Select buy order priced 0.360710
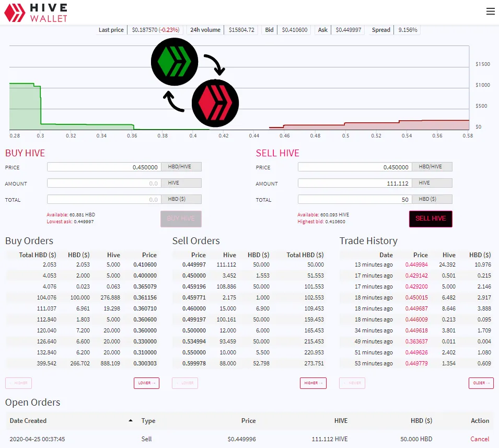Viewport: 499px width, 448px height. (82, 308)
